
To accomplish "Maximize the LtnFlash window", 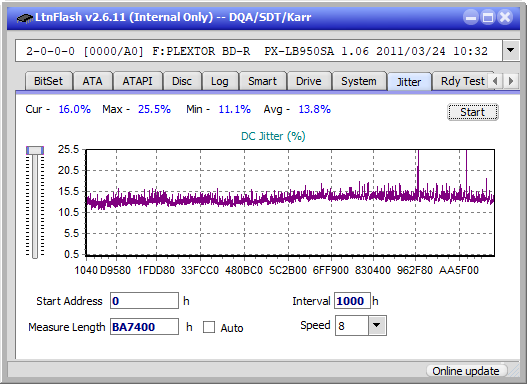I will 488,17.
